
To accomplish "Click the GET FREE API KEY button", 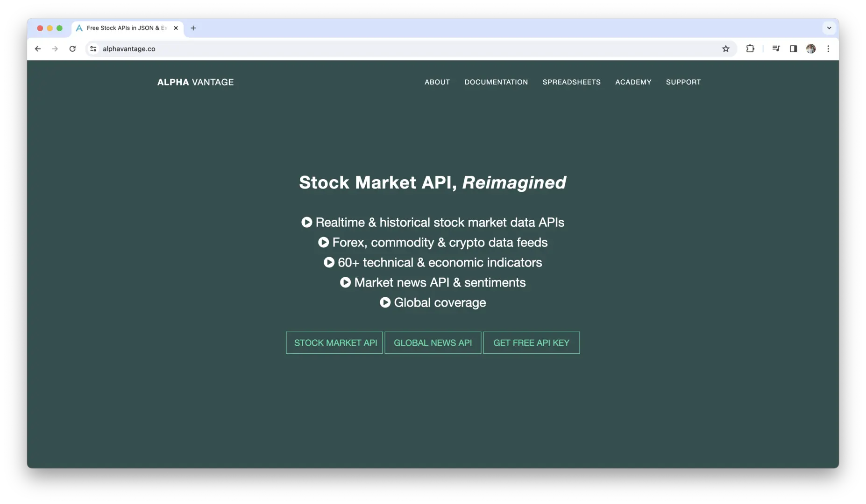I will (531, 343).
